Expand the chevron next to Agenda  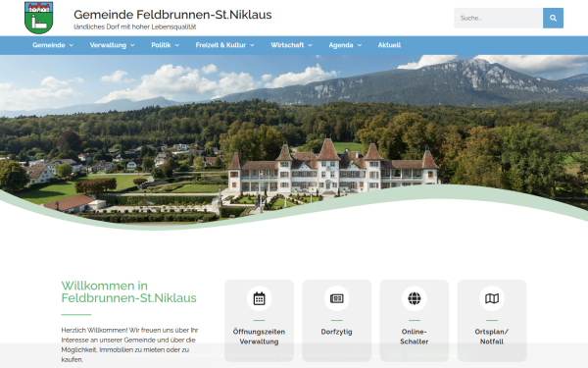click(x=360, y=45)
